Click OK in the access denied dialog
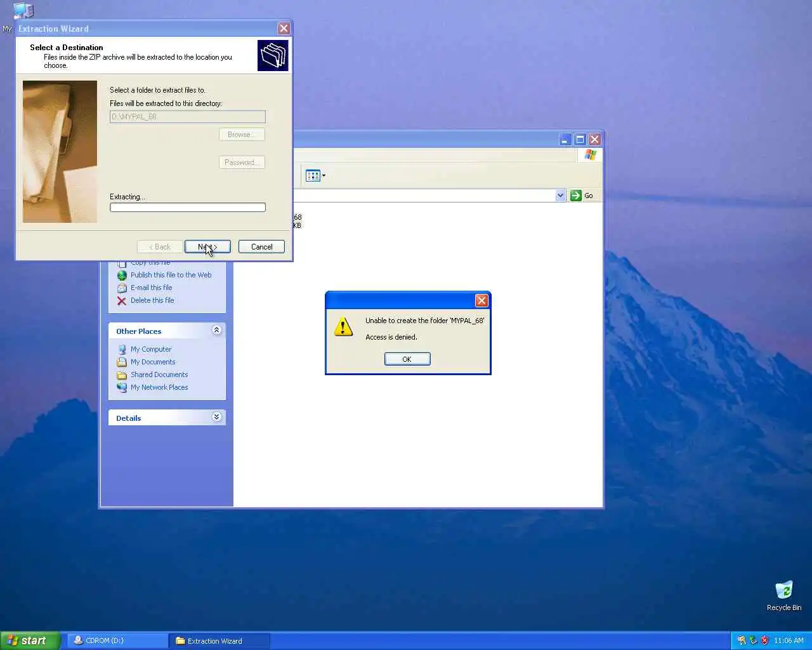 (x=407, y=359)
